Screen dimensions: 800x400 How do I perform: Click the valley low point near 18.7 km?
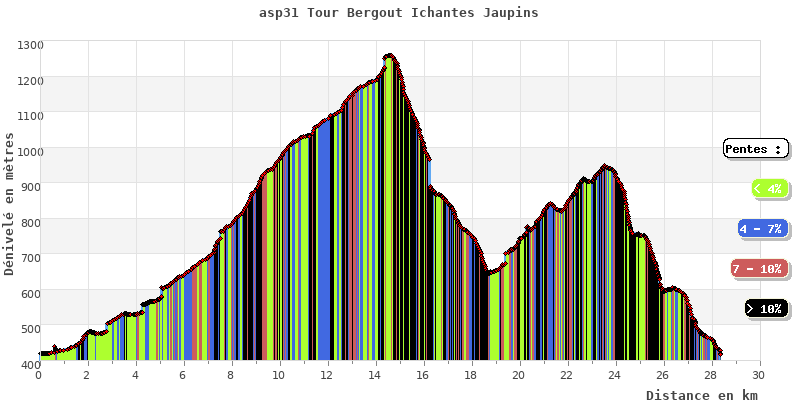point(489,273)
